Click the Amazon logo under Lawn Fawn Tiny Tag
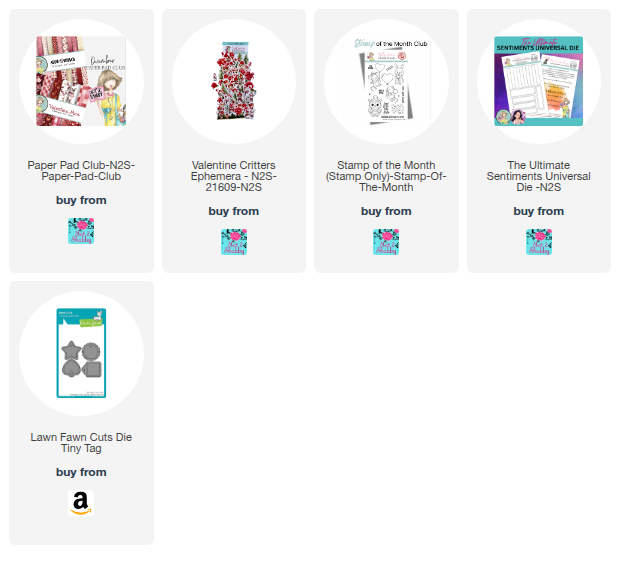 (81, 503)
